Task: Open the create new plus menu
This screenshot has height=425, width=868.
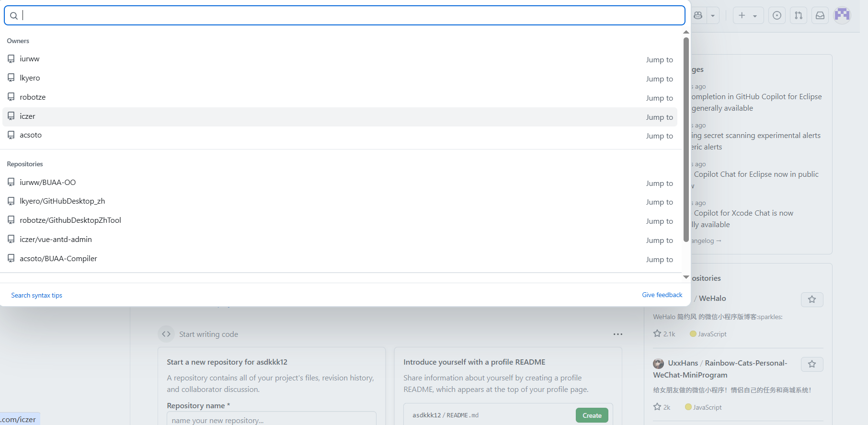Action: click(748, 15)
